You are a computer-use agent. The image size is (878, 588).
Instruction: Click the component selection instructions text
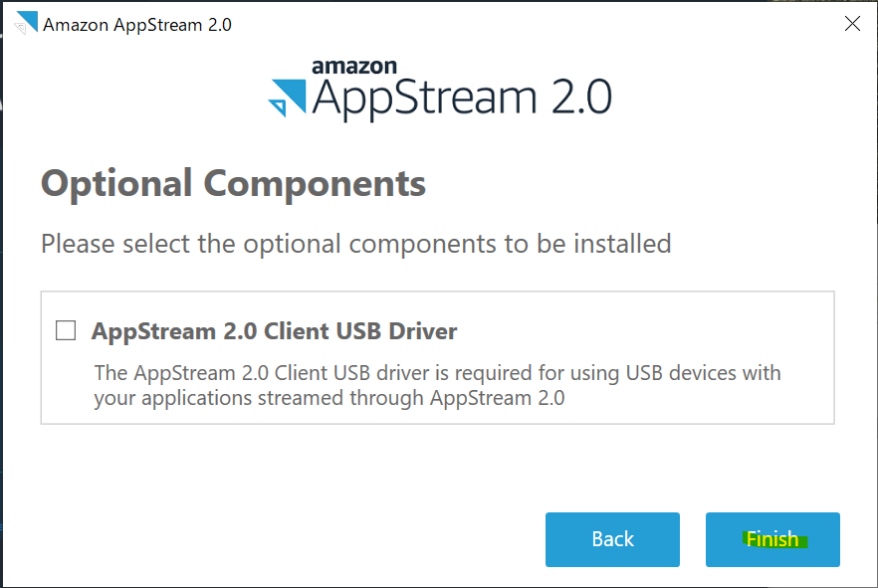tap(354, 243)
